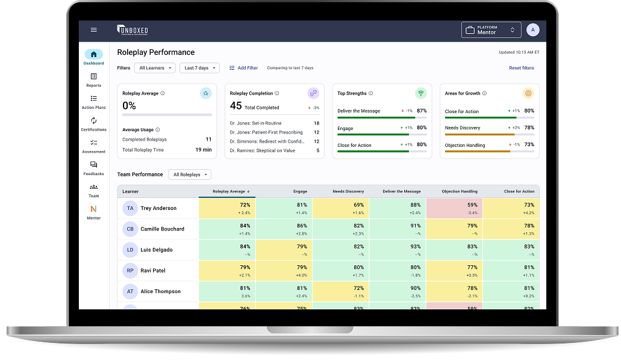This screenshot has width=621, height=364.
Task: Open the Team sidebar icon
Action: [x=93, y=190]
